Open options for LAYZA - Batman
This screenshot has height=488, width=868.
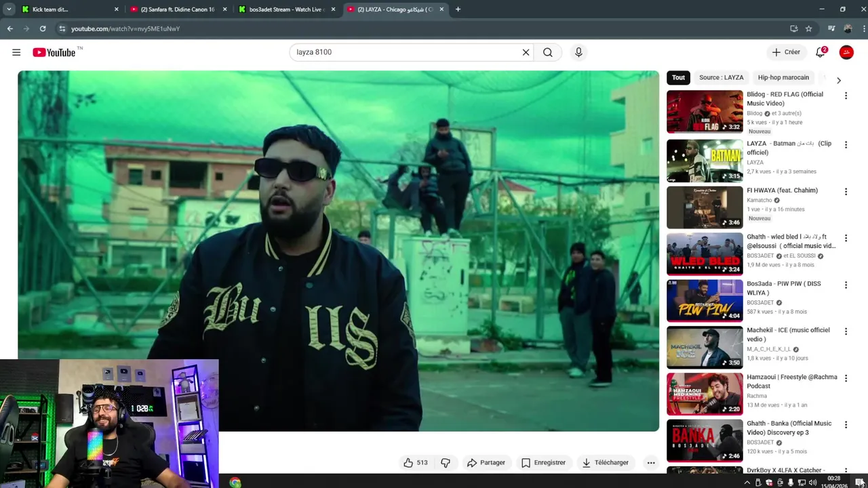(846, 144)
